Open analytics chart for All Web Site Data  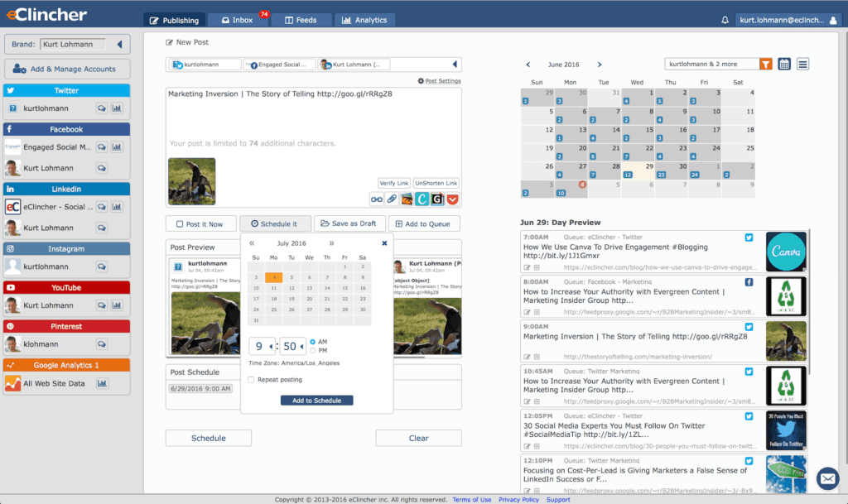point(102,383)
